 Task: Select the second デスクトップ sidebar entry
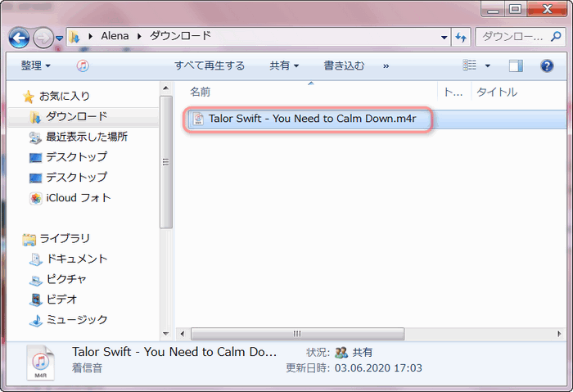[x=76, y=178]
